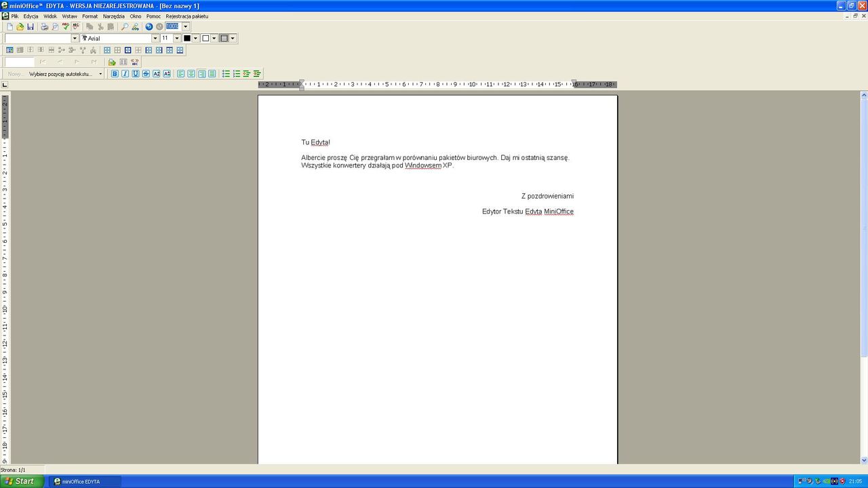Click the word 'MiniOffice' in the signature line
This screenshot has height=488, width=868.
[559, 211]
